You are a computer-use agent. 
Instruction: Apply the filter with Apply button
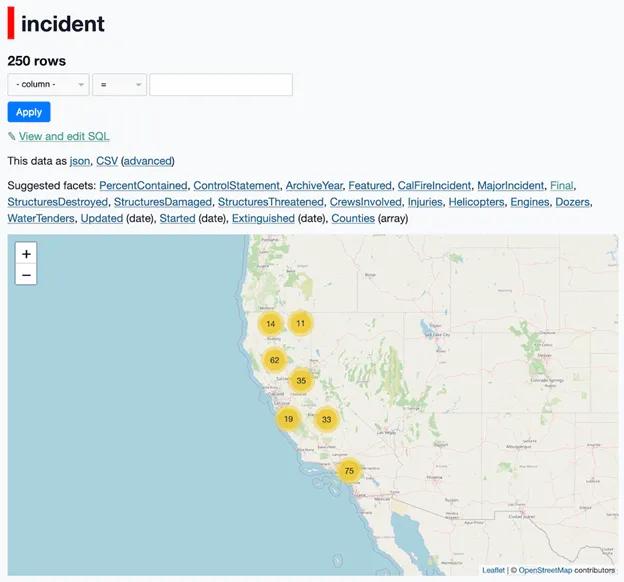[x=29, y=112]
